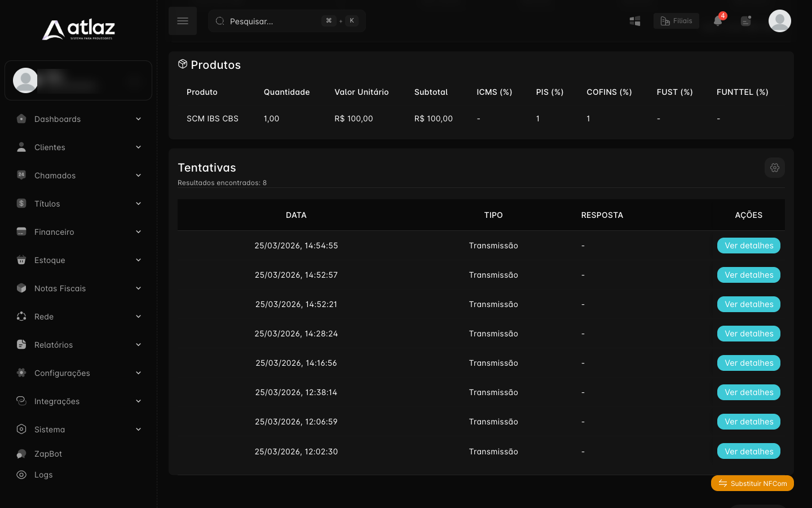The width and height of the screenshot is (812, 508).
Task: Click the Rede network icon
Action: point(21,316)
